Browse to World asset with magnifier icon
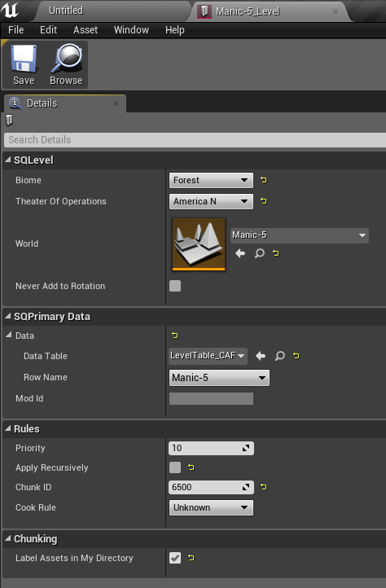This screenshot has width=386, height=588. [x=259, y=253]
